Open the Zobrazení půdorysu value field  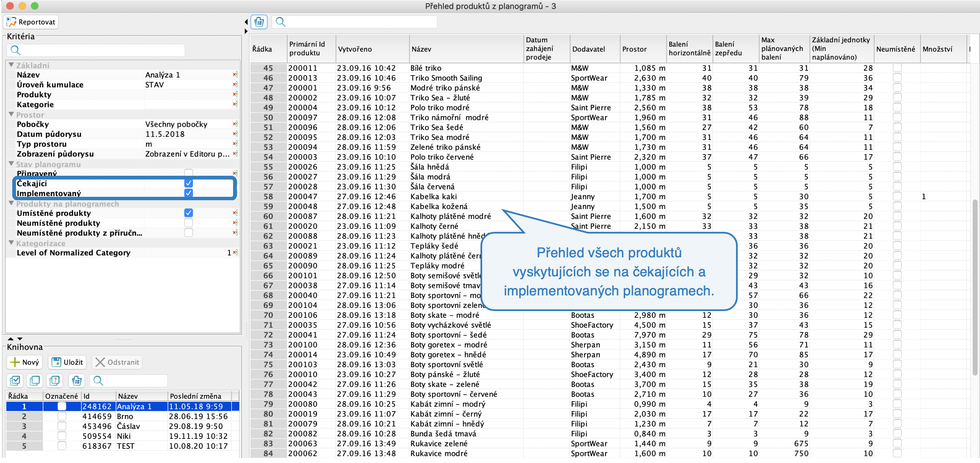point(188,154)
